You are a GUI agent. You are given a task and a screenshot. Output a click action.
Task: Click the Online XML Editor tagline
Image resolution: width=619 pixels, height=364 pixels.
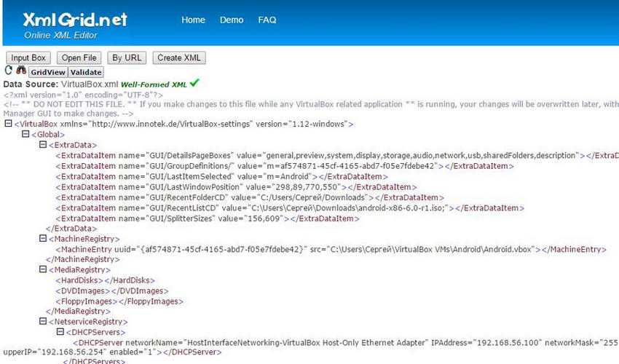click(60, 35)
